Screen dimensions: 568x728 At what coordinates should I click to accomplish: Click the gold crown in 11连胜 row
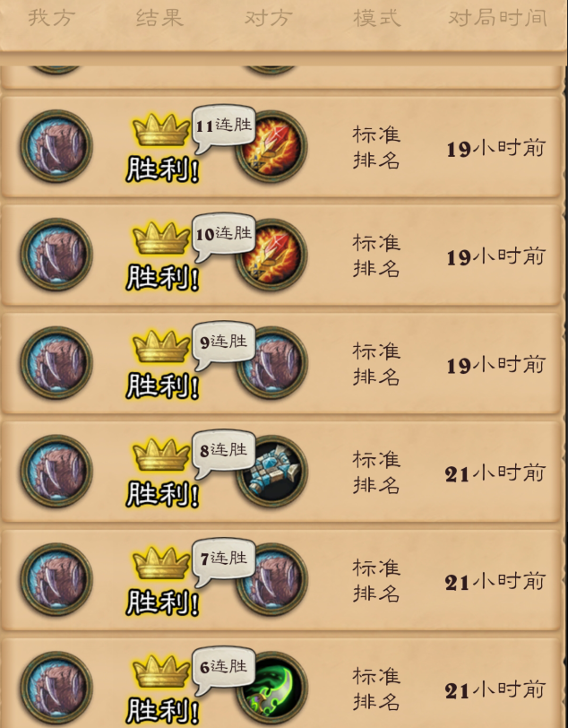(161, 129)
